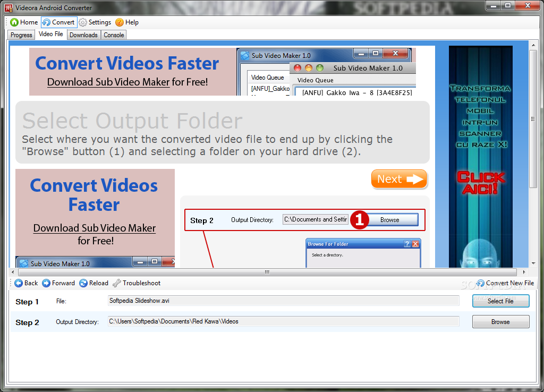Click Download Sub Video Maker link in top banner

click(108, 82)
